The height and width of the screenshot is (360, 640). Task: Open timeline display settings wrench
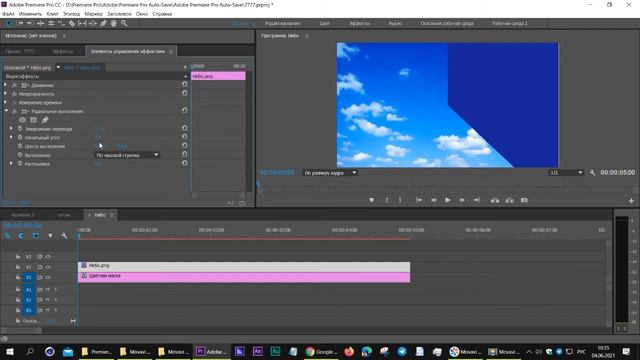tap(64, 236)
